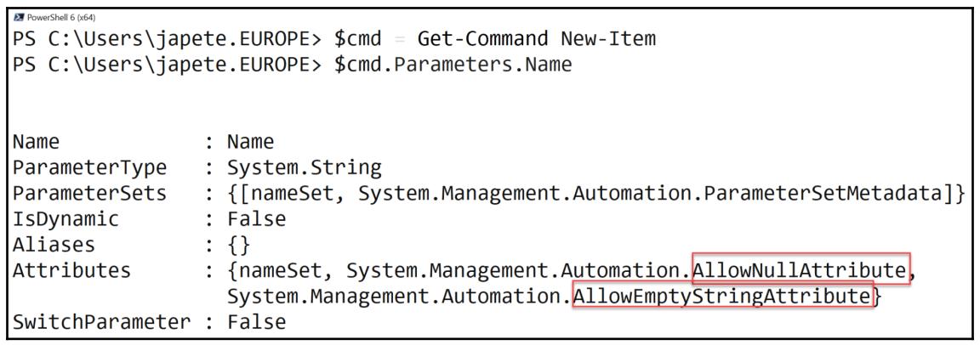980x345 pixels.
Task: Click the $cmd.Parameters.Name command line
Action: coord(453,65)
